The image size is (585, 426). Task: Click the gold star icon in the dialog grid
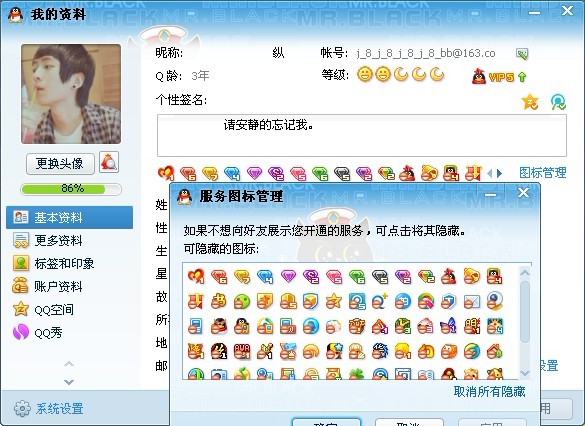point(334,301)
